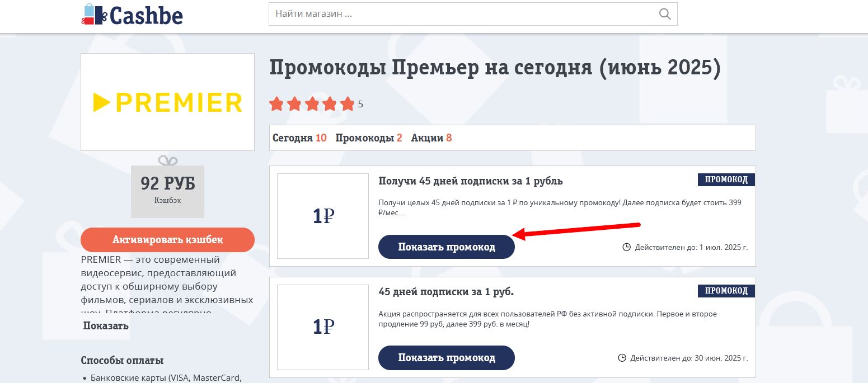The image size is (868, 383).
Task: Click the Cashbe logo
Action: [x=132, y=15]
